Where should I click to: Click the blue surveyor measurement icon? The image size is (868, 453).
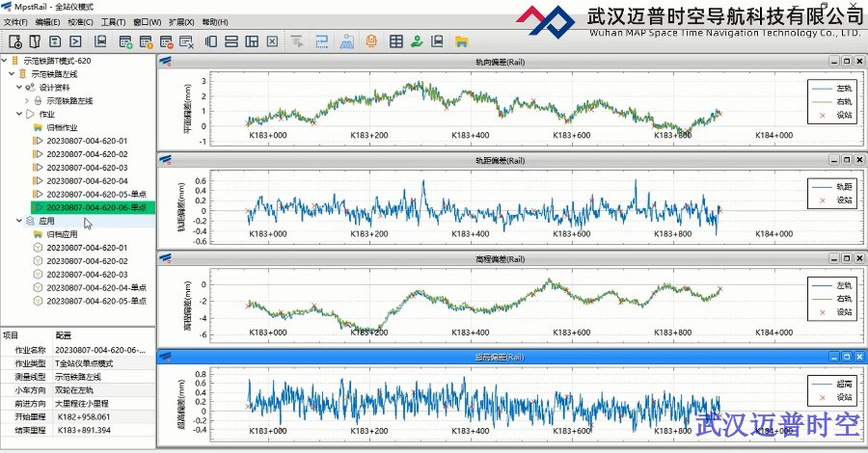coord(346,41)
